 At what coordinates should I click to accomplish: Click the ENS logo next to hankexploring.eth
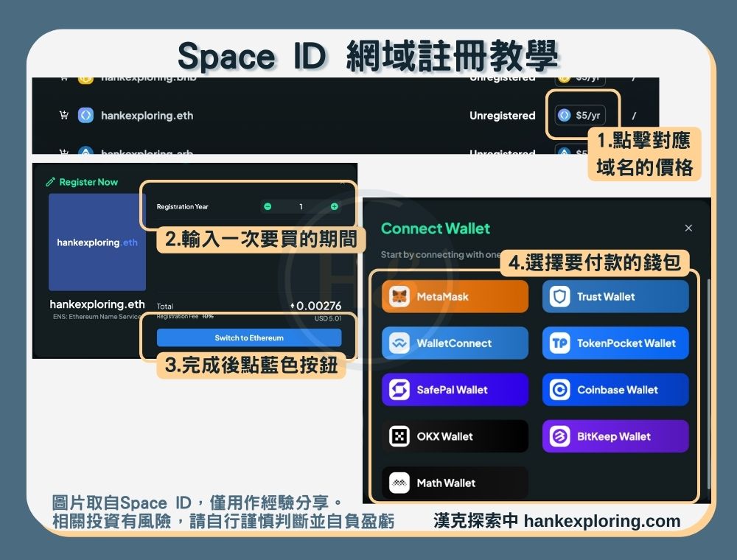(85, 115)
